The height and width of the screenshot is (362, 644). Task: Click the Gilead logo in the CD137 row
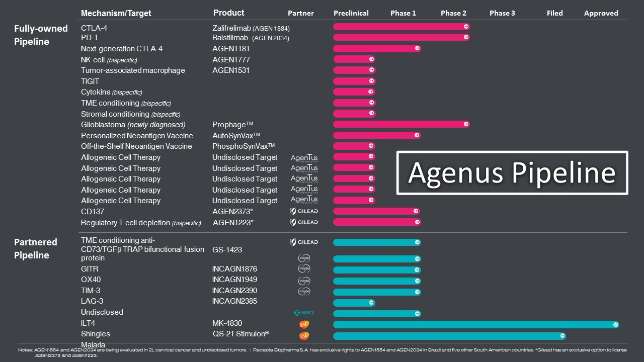[x=304, y=211]
